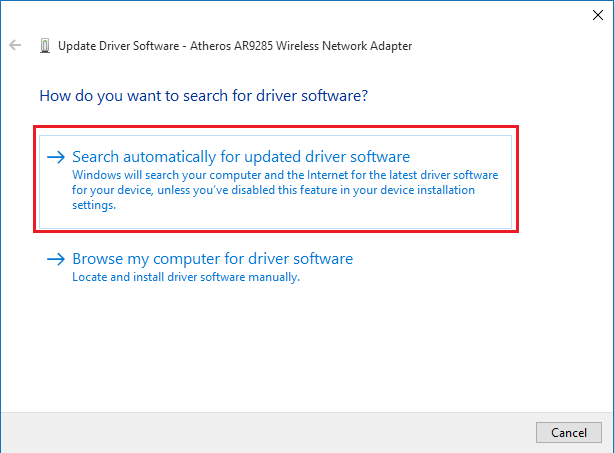The image size is (615, 453).
Task: Click the arrow icon beside Search automatically
Action: [x=56, y=157]
